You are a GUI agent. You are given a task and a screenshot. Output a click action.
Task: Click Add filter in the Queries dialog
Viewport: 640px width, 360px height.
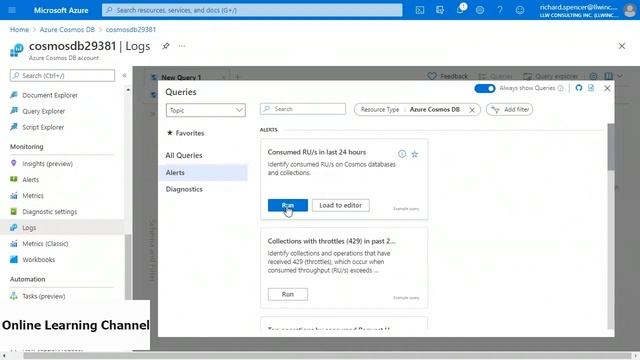[509, 109]
